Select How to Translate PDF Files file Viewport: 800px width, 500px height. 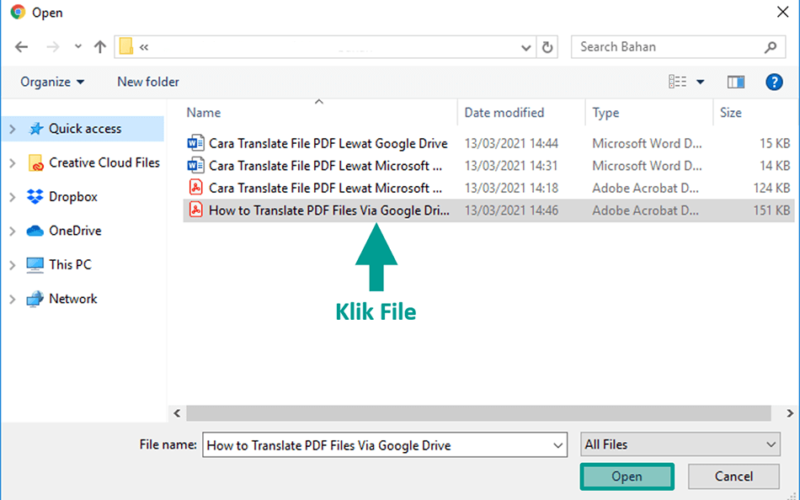488,210
